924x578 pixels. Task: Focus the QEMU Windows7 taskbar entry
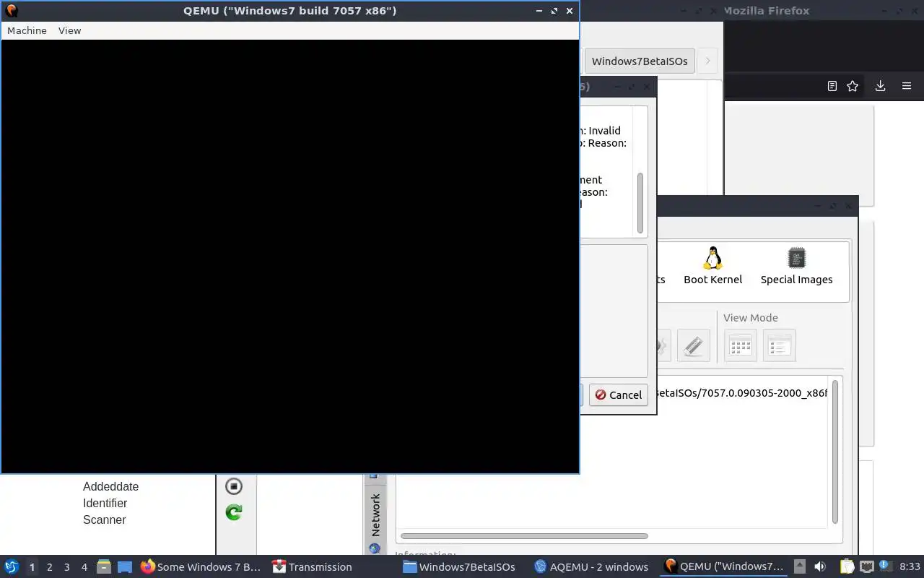coord(724,566)
